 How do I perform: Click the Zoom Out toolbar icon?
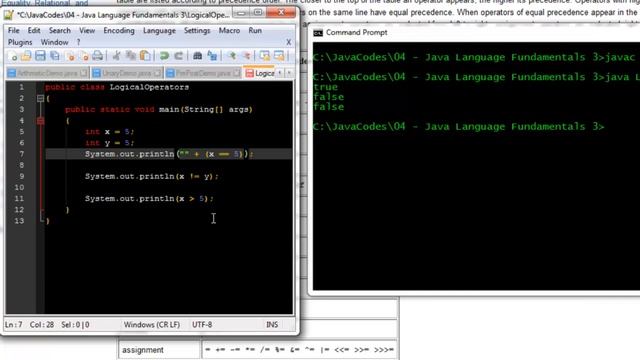coord(246,56)
